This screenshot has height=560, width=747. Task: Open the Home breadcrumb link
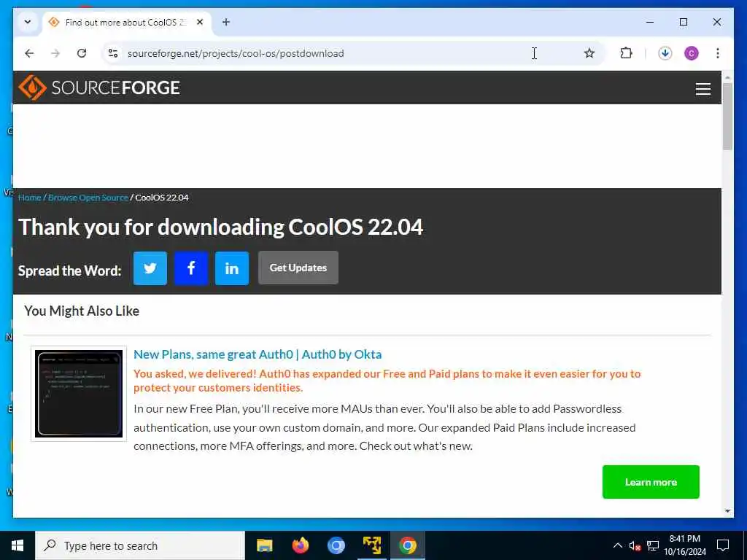click(x=29, y=198)
